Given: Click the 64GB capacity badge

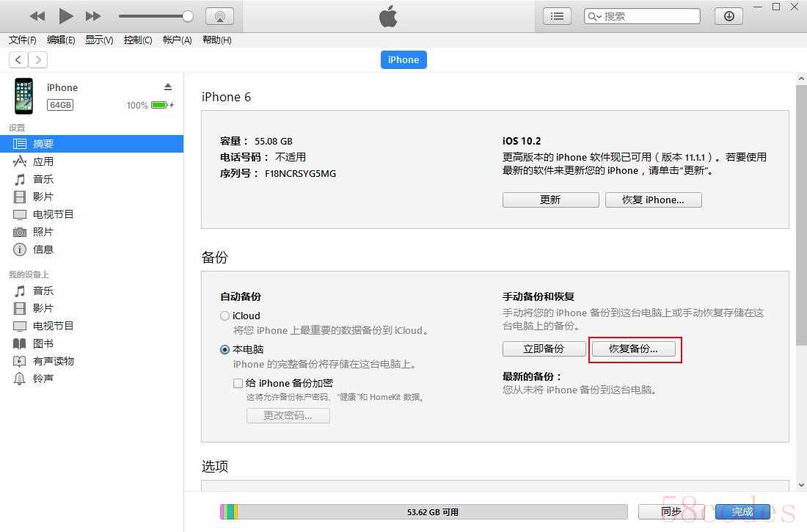Looking at the screenshot, I should (60, 105).
